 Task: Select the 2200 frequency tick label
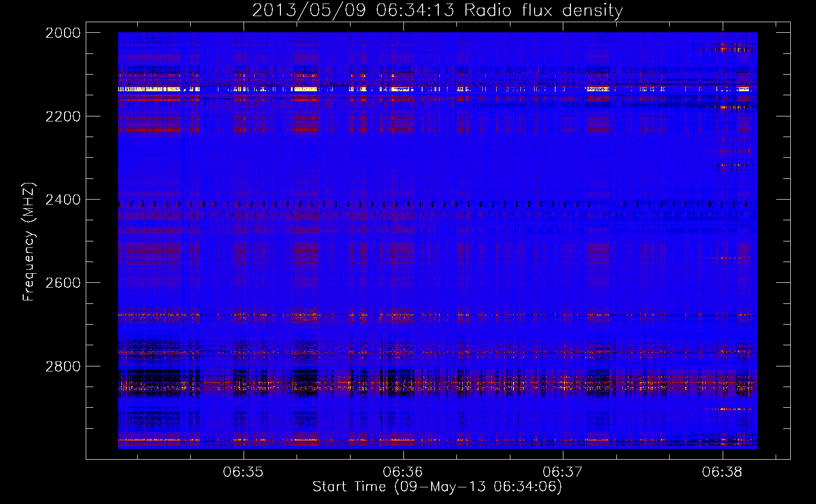(x=63, y=116)
